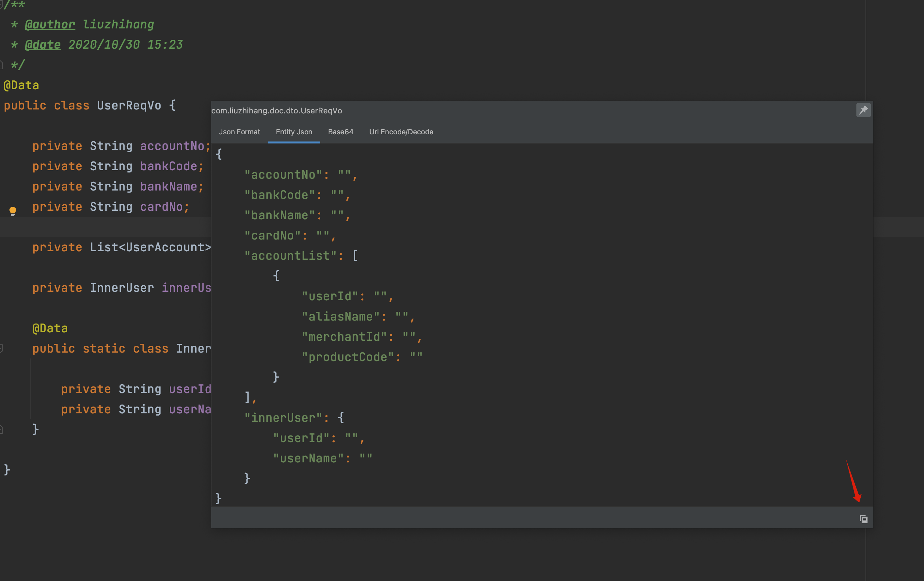Image resolution: width=924 pixels, height=581 pixels.
Task: Click the popup title com.liuzhihang.doc.dto.UserReqVo
Action: [x=276, y=110]
